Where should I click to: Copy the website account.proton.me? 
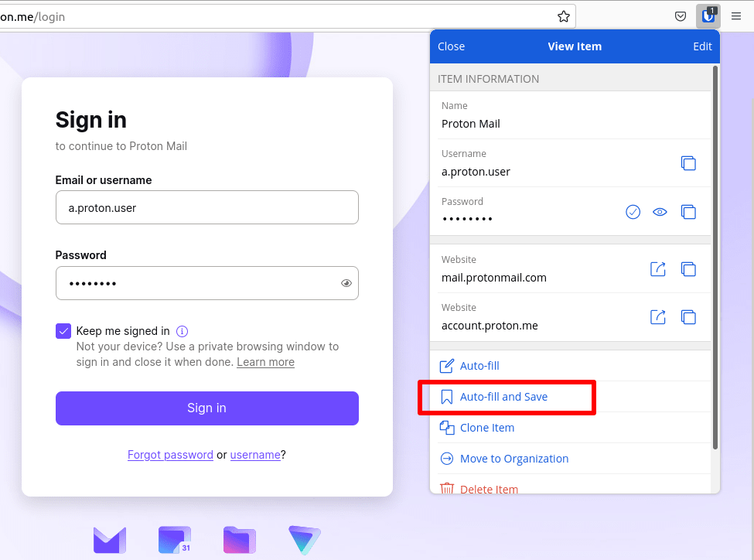[x=688, y=317]
